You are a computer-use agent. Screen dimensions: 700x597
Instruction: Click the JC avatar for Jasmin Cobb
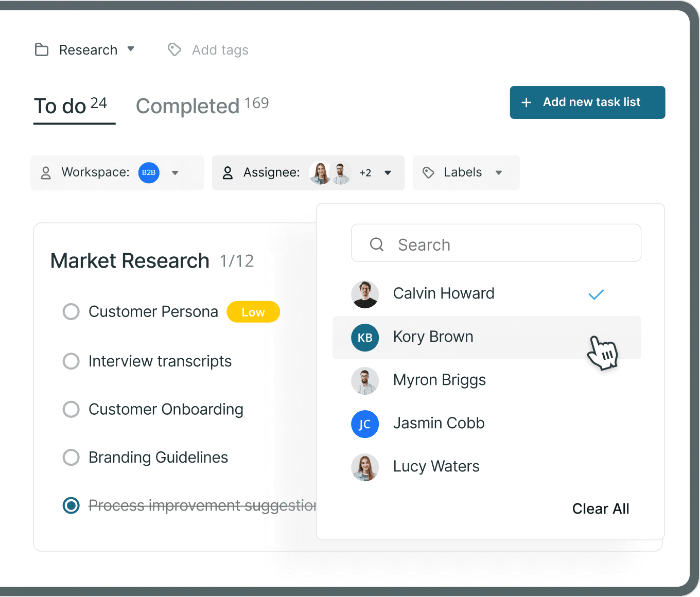coord(365,424)
